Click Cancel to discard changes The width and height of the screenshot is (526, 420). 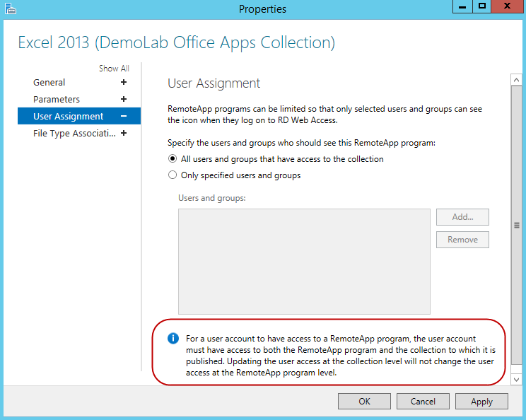423,401
